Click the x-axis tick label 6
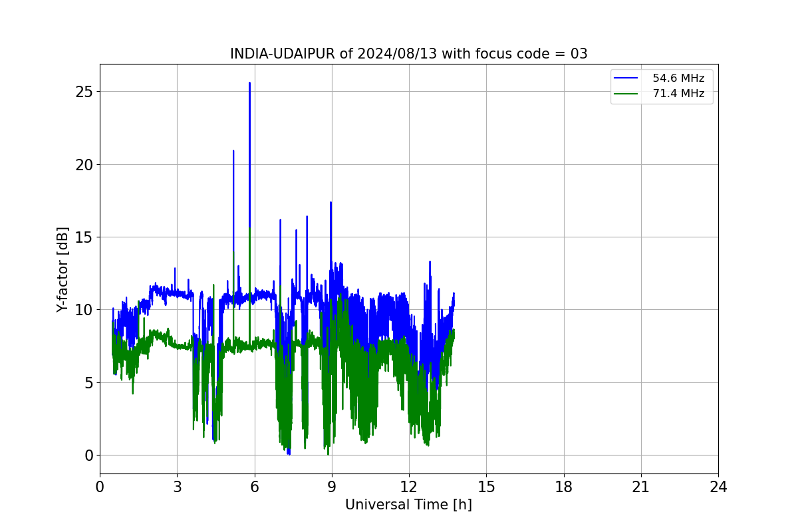The width and height of the screenshot is (798, 532). [x=254, y=487]
